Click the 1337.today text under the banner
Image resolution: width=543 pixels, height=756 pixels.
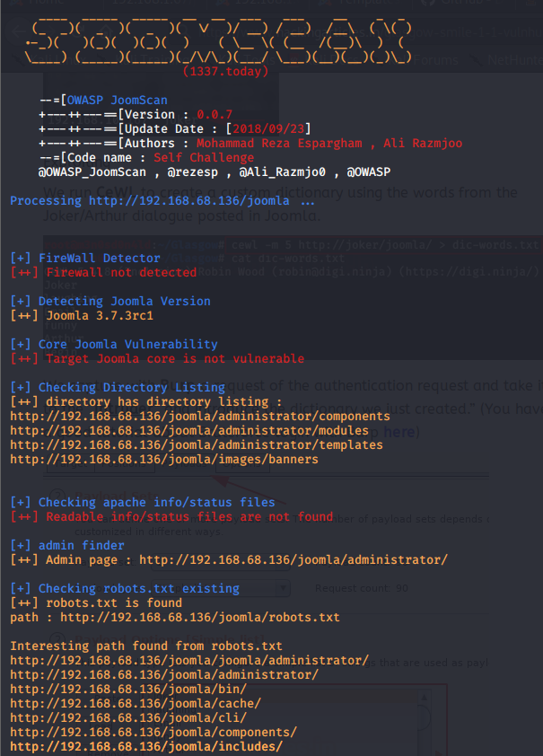pyautogui.click(x=225, y=70)
